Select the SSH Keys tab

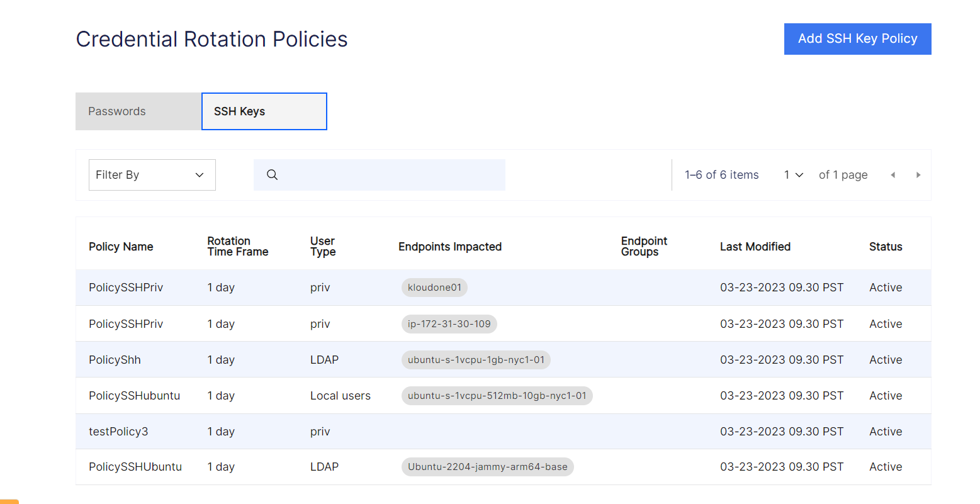pyautogui.click(x=264, y=111)
